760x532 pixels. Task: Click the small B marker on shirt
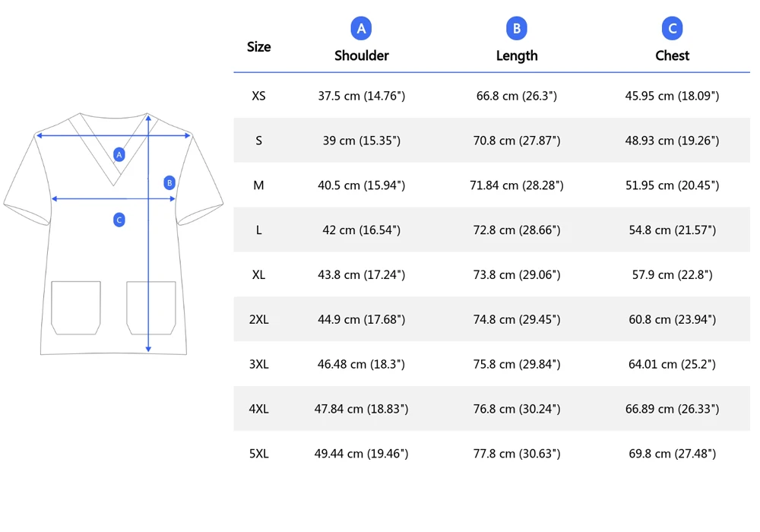tap(169, 182)
